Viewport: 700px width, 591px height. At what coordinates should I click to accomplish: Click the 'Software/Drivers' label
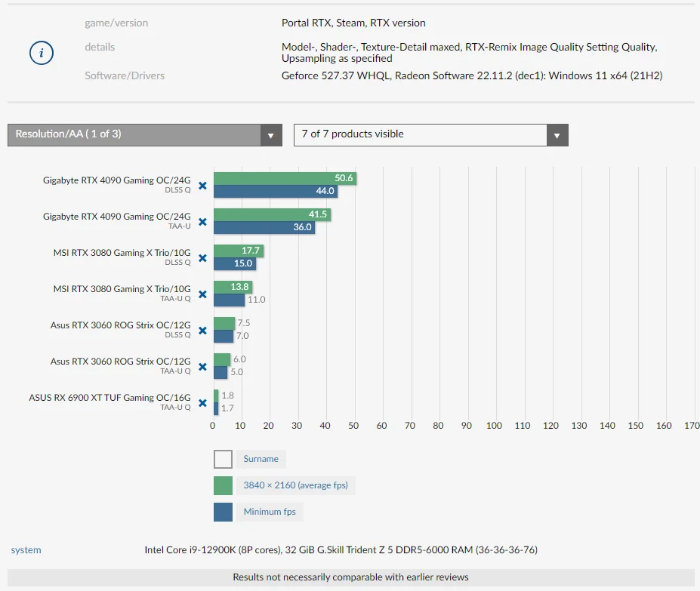(x=125, y=76)
